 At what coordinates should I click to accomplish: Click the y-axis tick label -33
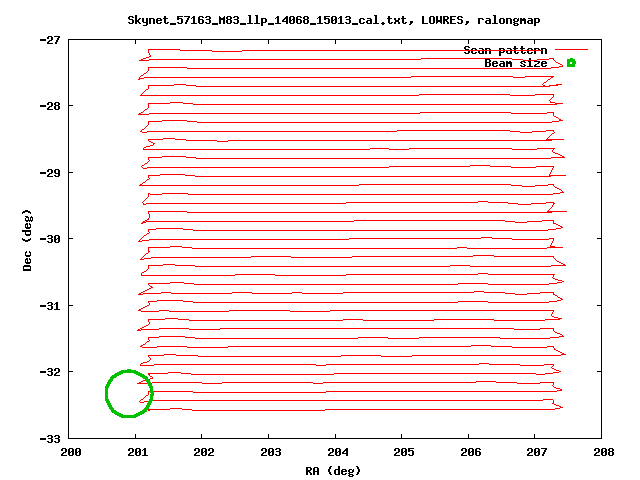[50, 439]
